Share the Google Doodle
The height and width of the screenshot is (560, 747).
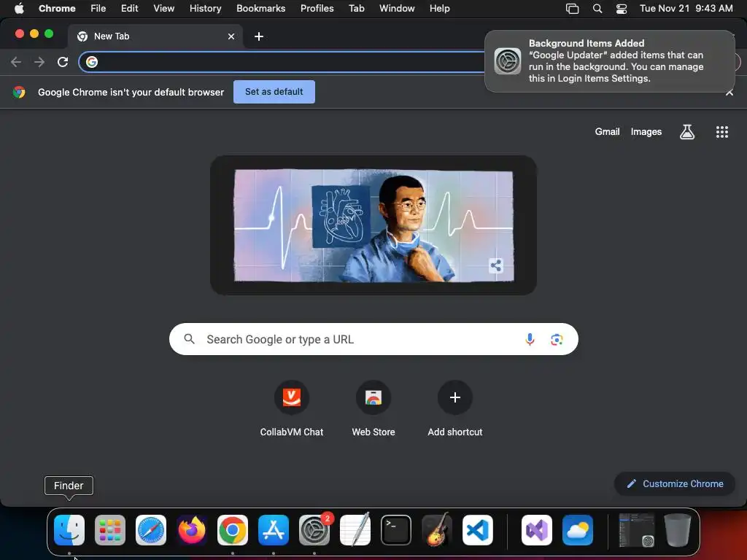[x=495, y=265]
